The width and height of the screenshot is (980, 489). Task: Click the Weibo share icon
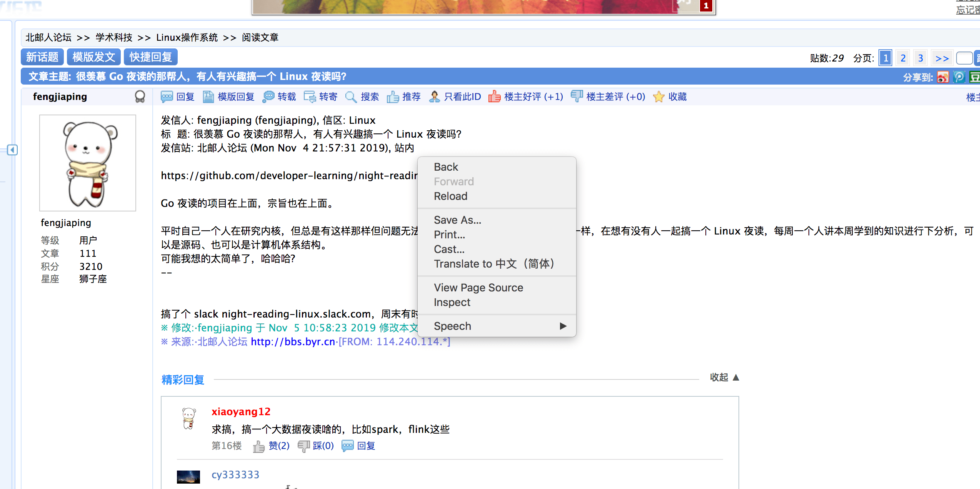point(942,77)
